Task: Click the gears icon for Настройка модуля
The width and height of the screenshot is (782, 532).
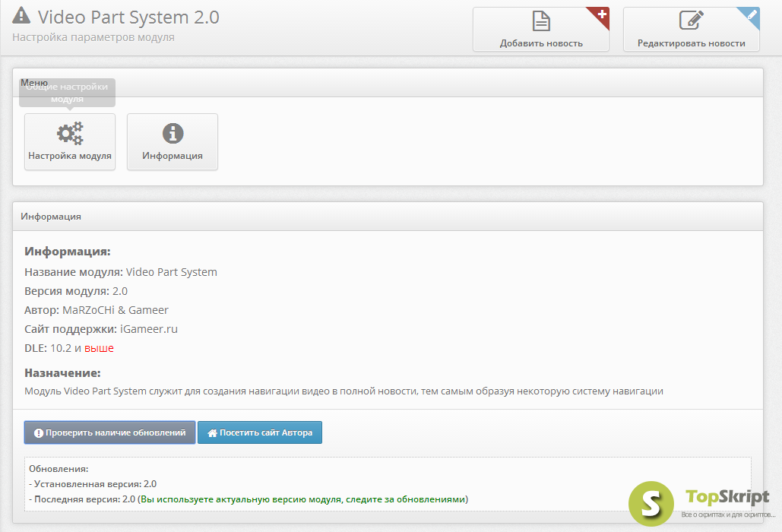Action: [70, 133]
